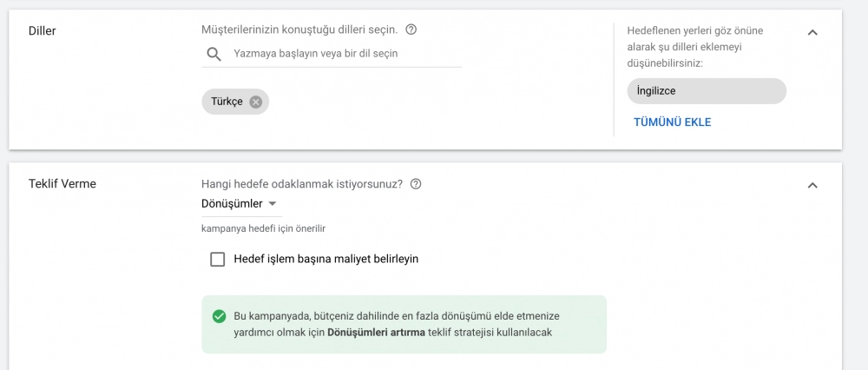This screenshot has width=868, height=370.
Task: Collapse the Teklif Verme section chevron
Action: [812, 185]
